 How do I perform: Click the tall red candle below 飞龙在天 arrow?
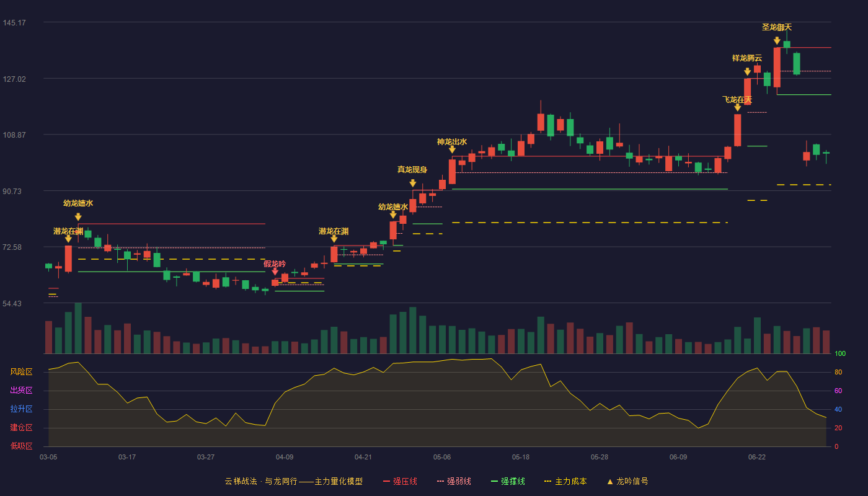(737, 130)
